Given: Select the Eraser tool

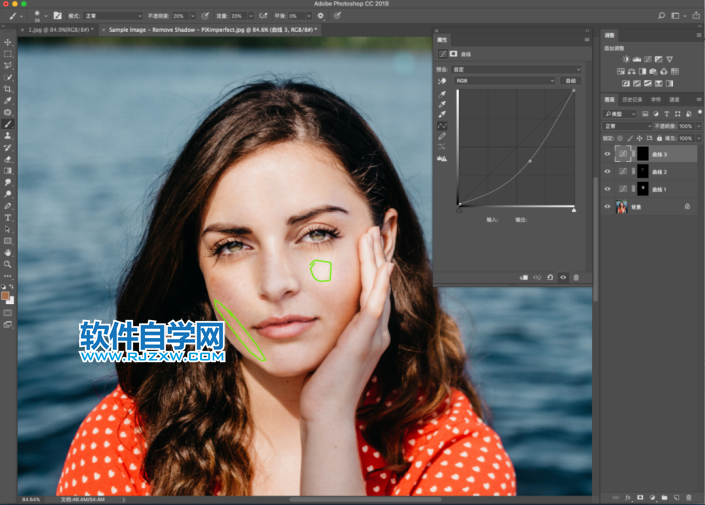Looking at the screenshot, I should [x=8, y=159].
